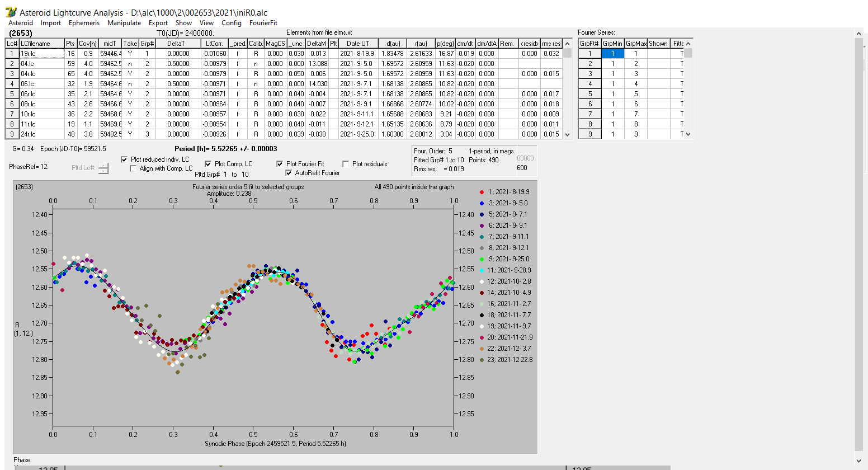Click the application icon in title bar
This screenshot has height=470, width=868.
[x=11, y=12]
